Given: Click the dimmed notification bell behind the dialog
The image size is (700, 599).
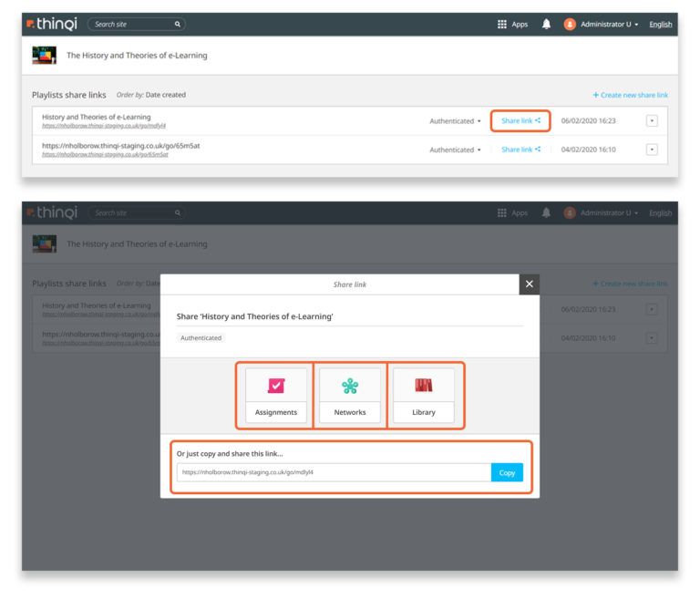Looking at the screenshot, I should click(x=546, y=212).
